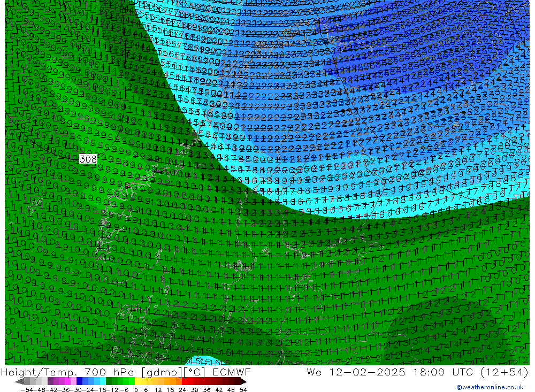Pick the light pink legend swatch

tap(73, 381)
